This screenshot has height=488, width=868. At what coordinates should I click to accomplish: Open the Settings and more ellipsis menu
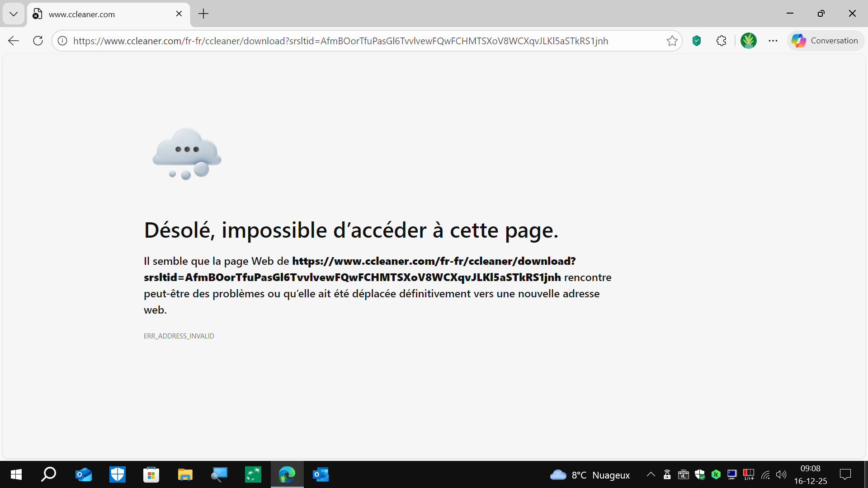[x=773, y=41]
